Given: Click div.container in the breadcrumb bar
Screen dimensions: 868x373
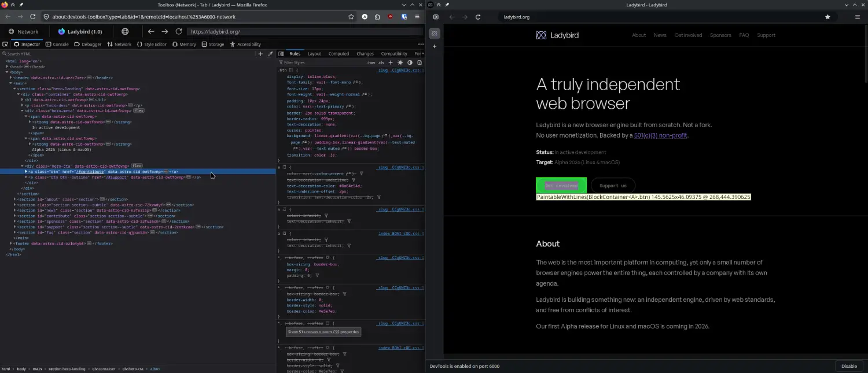Looking at the screenshot, I should [x=105, y=368].
